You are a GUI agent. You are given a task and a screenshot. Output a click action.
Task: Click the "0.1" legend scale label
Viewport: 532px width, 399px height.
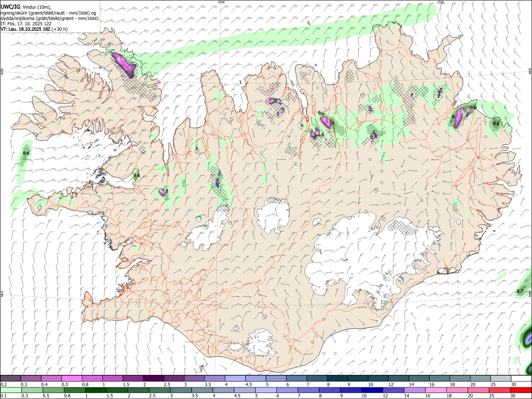pos(3,396)
